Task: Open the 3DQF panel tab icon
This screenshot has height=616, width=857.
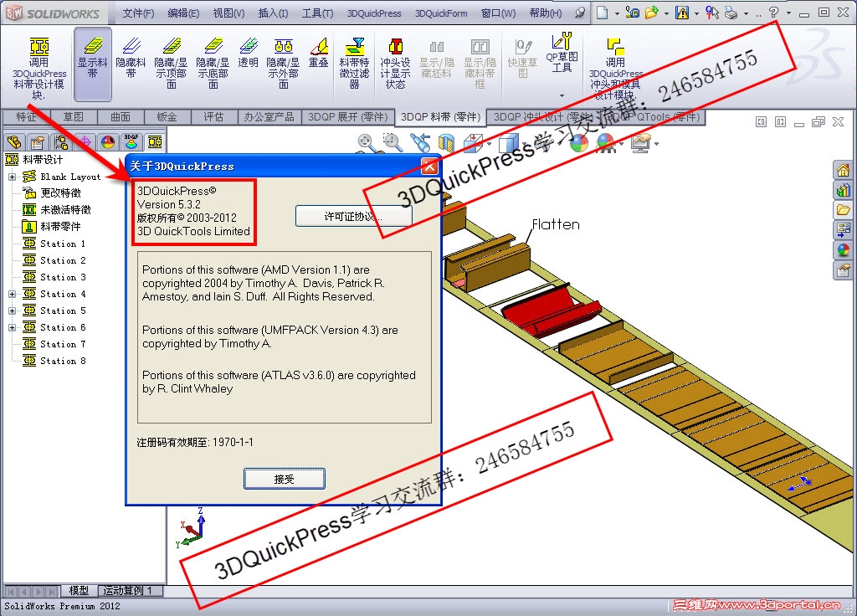Action: click(131, 142)
